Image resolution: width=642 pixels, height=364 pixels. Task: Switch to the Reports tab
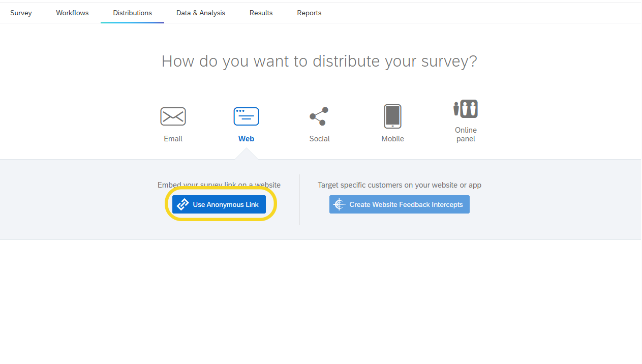click(x=309, y=13)
